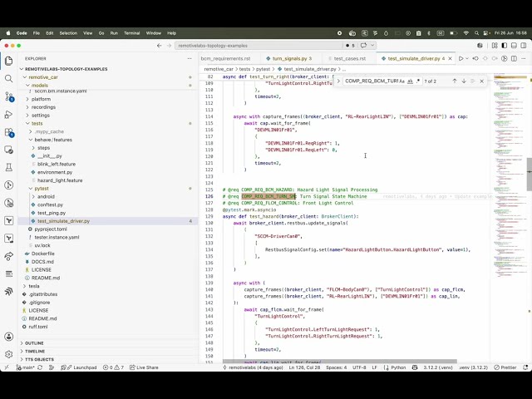Click the notifications bell in status bar
The image size is (532, 399).
[x=525, y=367]
